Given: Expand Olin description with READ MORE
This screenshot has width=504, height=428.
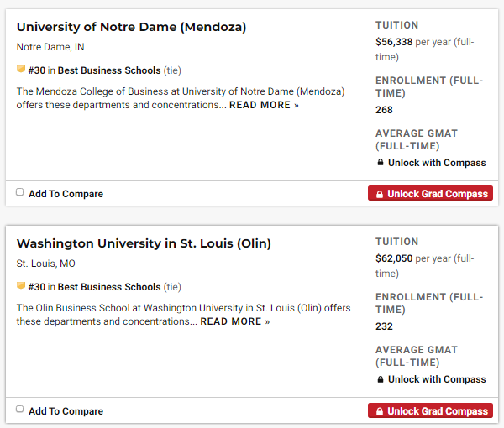Looking at the screenshot, I should [x=235, y=321].
